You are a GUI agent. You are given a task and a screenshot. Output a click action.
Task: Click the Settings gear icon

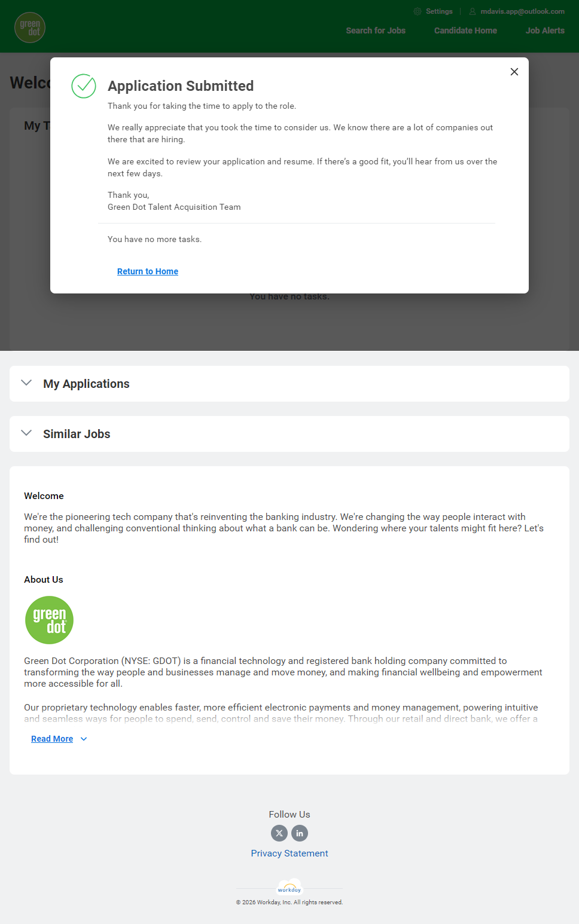click(418, 11)
